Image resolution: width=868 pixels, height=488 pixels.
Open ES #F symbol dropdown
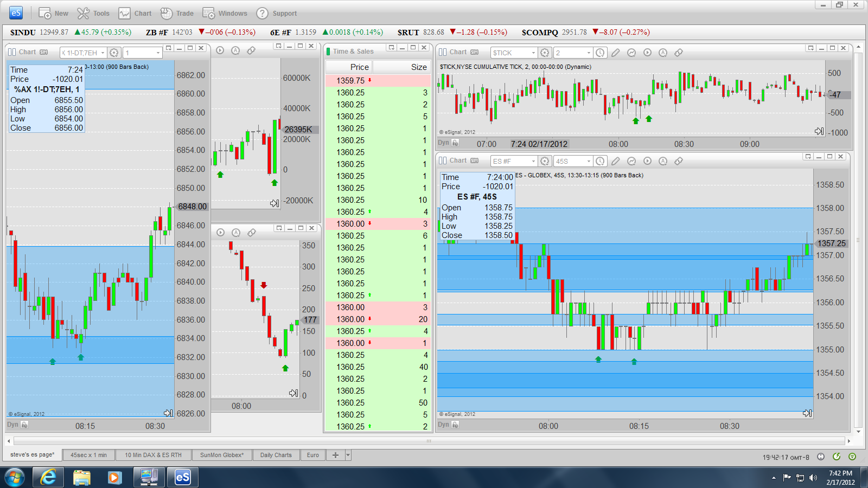[x=533, y=161]
